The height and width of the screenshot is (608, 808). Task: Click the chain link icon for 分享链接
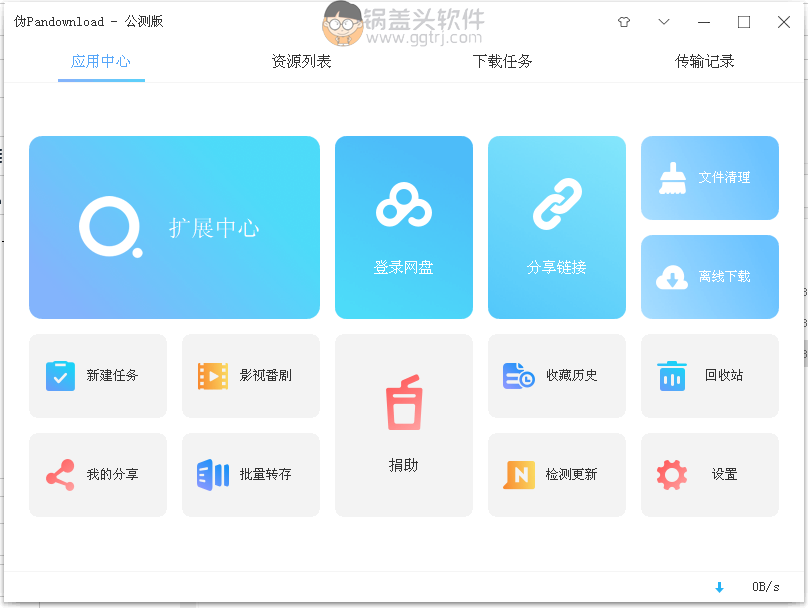click(557, 204)
